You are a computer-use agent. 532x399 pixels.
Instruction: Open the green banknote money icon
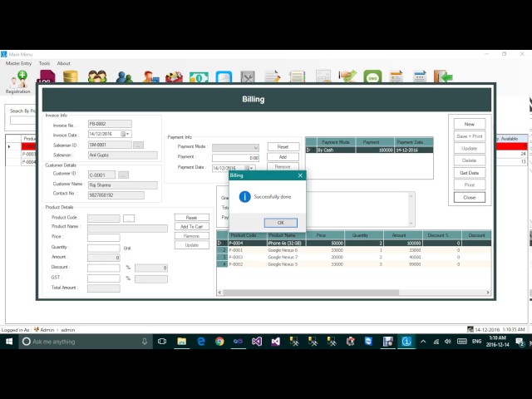pos(199,77)
